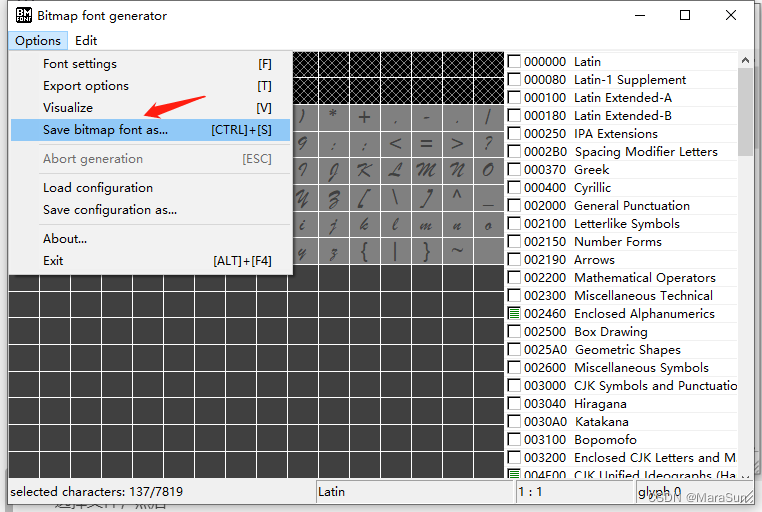
Task: Select the tilde glyph cell
Action: 458,251
